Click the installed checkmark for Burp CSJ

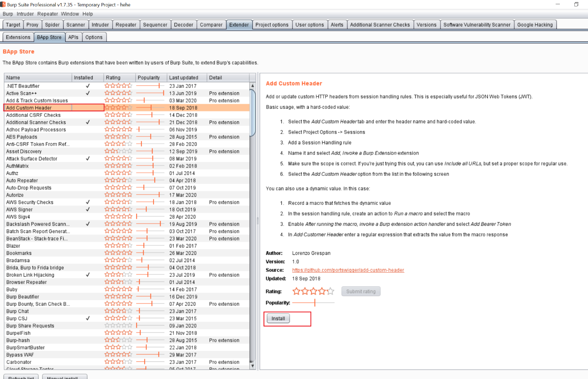pyautogui.click(x=88, y=318)
